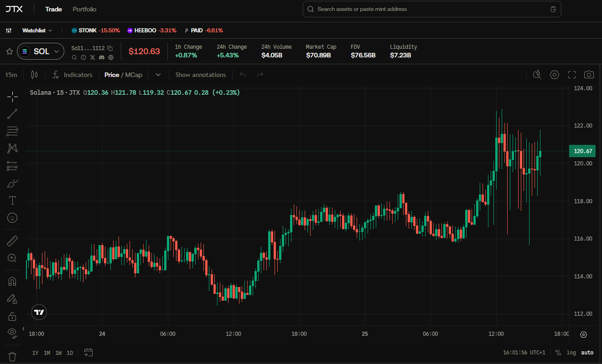The image size is (602, 364).
Task: Open the token's website globe icon
Action: pos(111,57)
